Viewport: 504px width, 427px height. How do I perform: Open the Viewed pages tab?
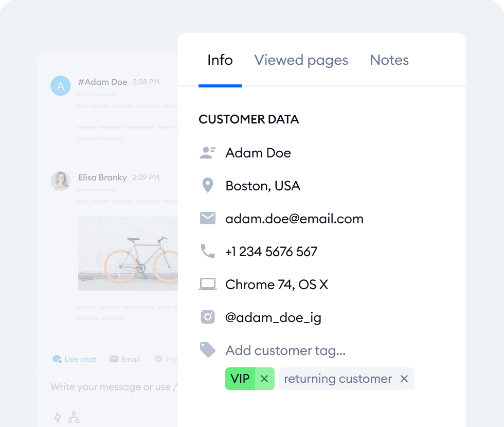[x=301, y=60]
